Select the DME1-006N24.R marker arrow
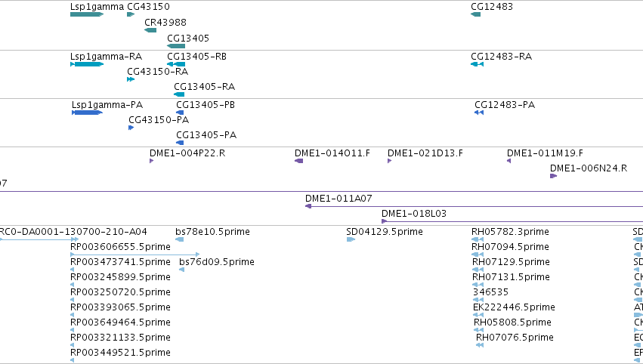Viewport: 643px width, 364px height. click(554, 176)
